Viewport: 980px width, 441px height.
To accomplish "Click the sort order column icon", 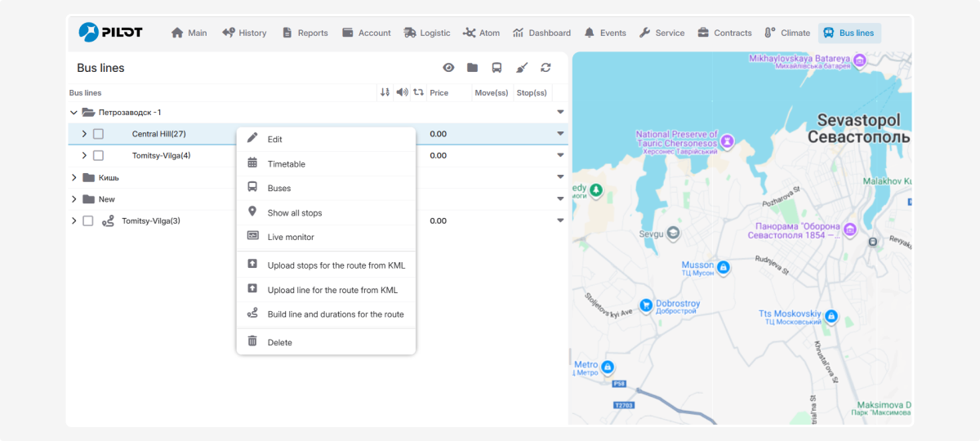I will coord(385,92).
